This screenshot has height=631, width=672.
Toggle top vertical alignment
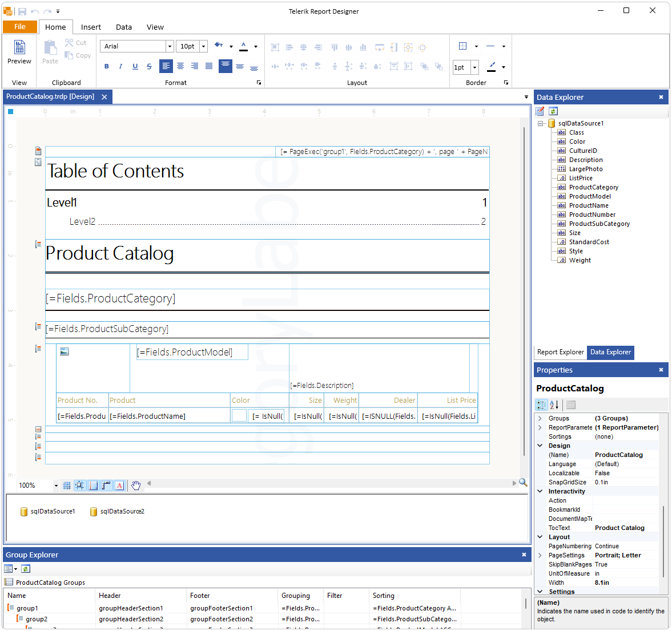click(x=226, y=66)
